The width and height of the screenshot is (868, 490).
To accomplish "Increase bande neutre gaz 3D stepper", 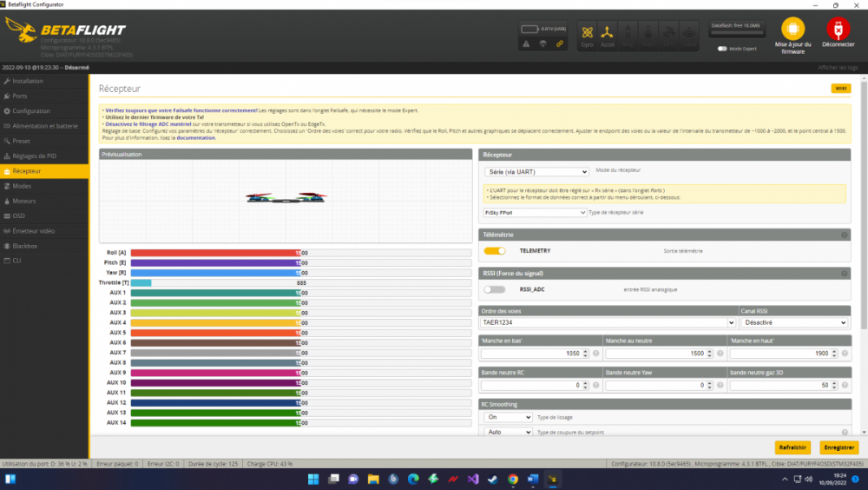I will coord(834,382).
